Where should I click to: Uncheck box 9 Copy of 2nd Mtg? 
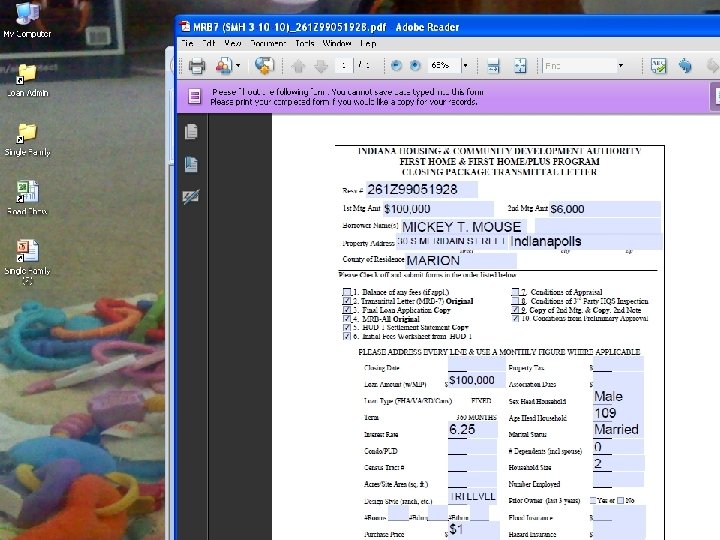pyautogui.click(x=515, y=310)
